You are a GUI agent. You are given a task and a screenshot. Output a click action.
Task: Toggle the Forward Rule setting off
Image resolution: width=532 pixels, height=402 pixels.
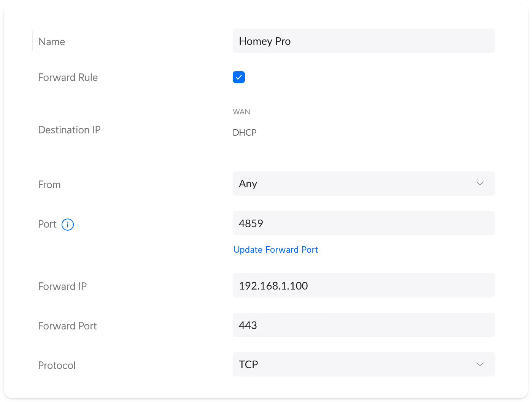pos(239,77)
